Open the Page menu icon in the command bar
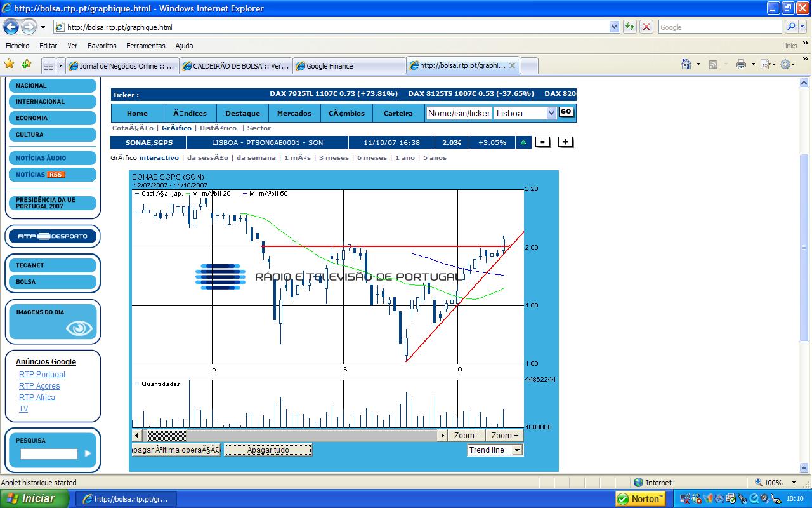Viewport: 812px width, 508px height. pyautogui.click(x=765, y=64)
